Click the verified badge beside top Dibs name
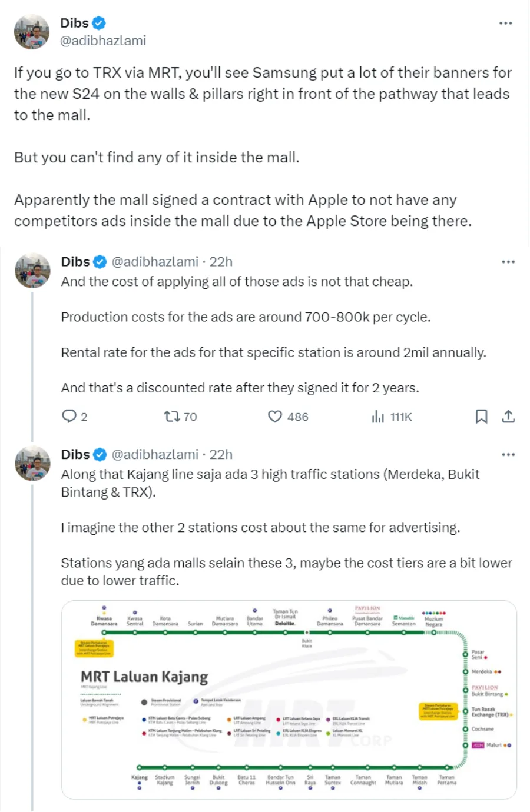 coord(99,23)
